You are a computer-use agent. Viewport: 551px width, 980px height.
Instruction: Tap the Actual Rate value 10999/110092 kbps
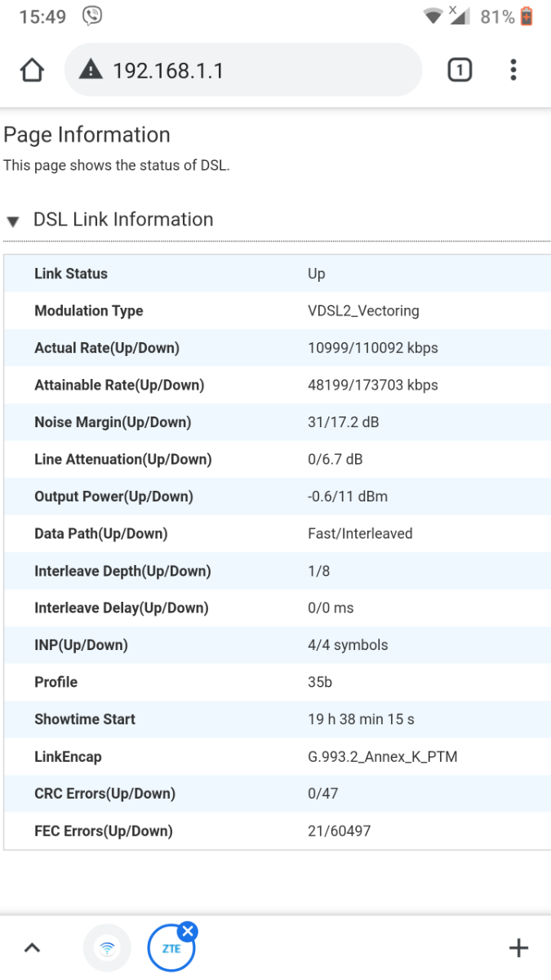(373, 348)
